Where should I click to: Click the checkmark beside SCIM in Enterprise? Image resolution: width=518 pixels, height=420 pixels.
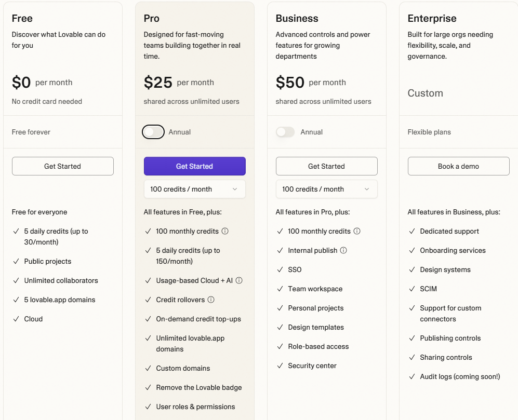coord(412,289)
